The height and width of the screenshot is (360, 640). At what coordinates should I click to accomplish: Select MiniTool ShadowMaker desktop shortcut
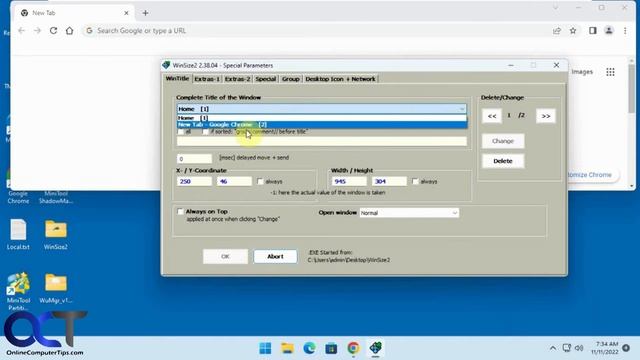[x=56, y=197]
